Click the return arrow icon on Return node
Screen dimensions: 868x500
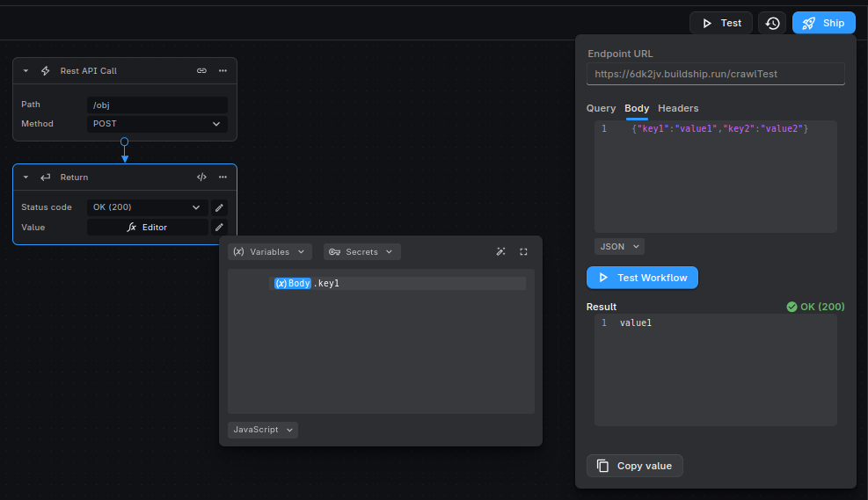[46, 177]
